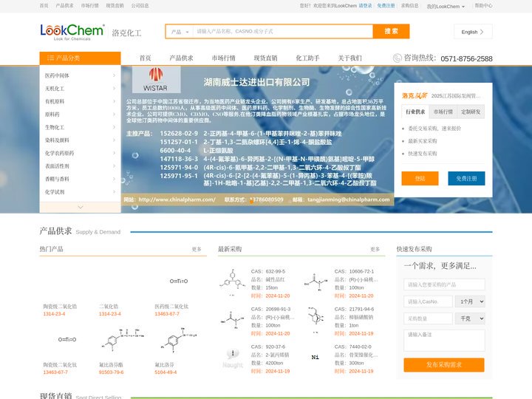Click the WISTAR company logo
Image resolution: width=532 pixels, height=399 pixels.
coord(156,79)
